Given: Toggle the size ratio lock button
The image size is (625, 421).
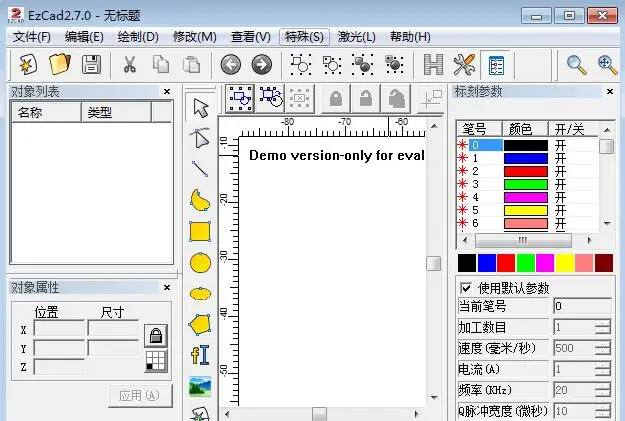Looking at the screenshot, I should [155, 336].
